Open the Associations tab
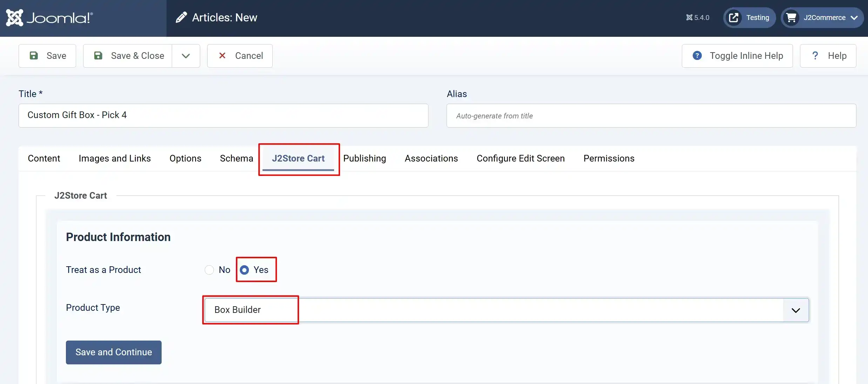The image size is (868, 384). [x=431, y=158]
